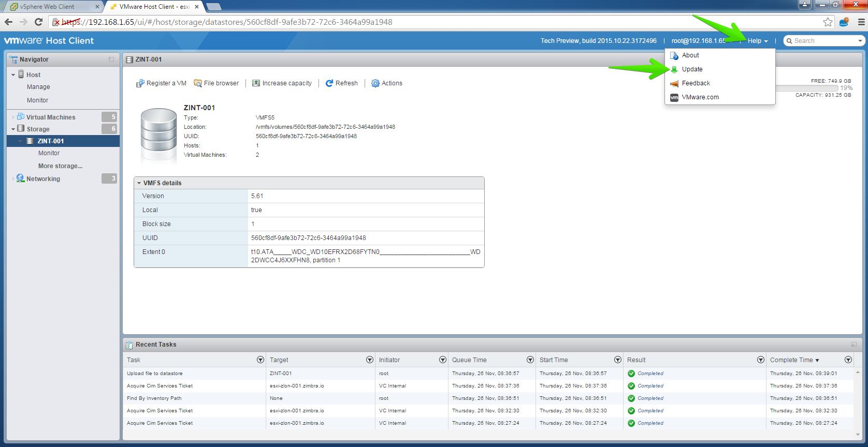Open VMware.com from the Help menu
The height and width of the screenshot is (447, 868).
[720, 97]
